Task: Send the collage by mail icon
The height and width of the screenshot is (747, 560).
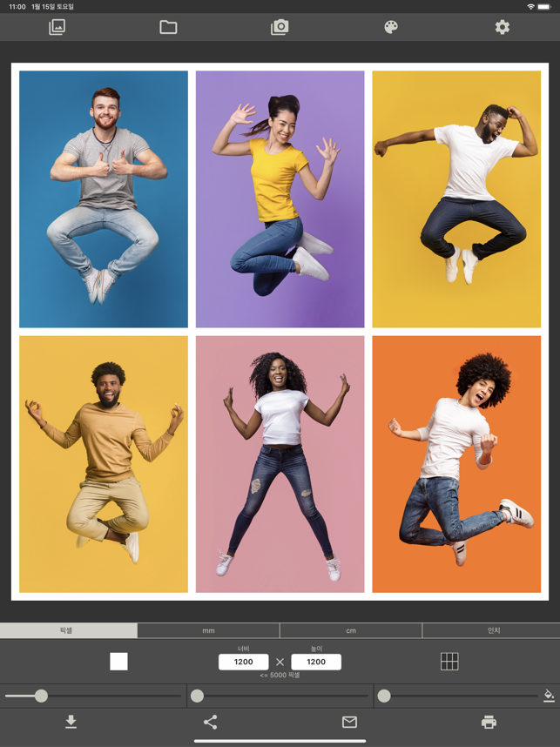Action: [349, 722]
